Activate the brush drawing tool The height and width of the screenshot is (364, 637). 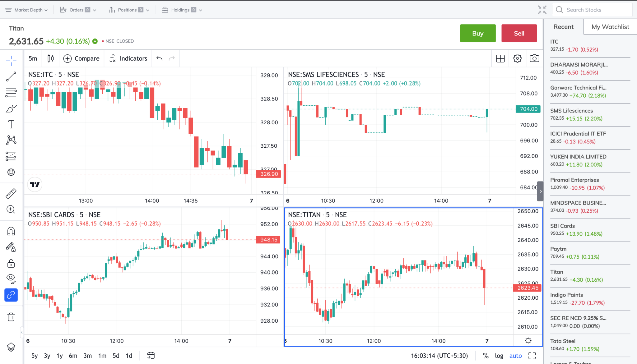click(x=11, y=108)
